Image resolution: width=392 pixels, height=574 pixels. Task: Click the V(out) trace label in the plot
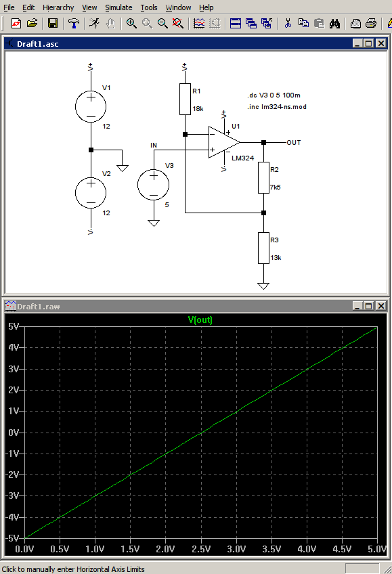tap(200, 319)
